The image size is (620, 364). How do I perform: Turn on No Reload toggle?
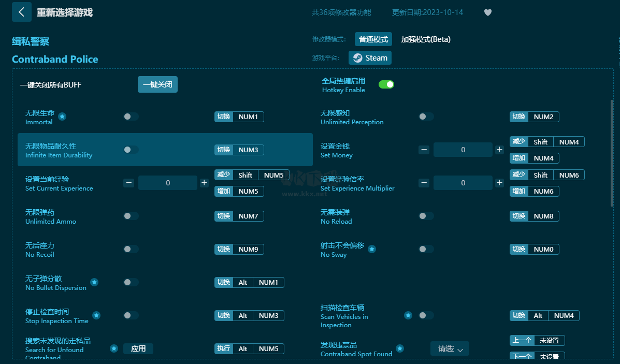[426, 216]
